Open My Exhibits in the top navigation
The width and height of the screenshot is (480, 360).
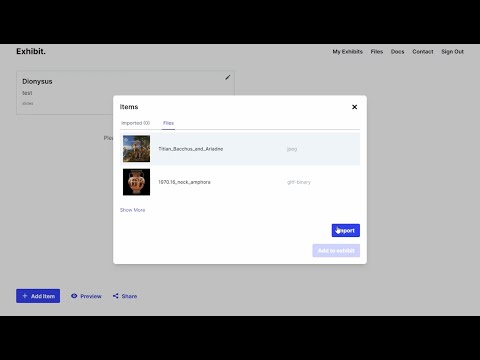[347, 52]
